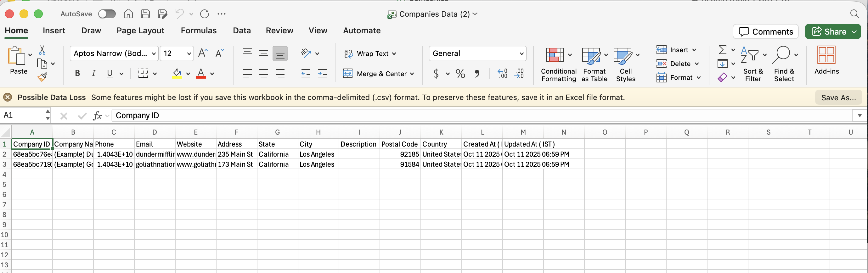This screenshot has height=273, width=868.
Task: Open the three-dots more commands menu
Action: coord(221,14)
